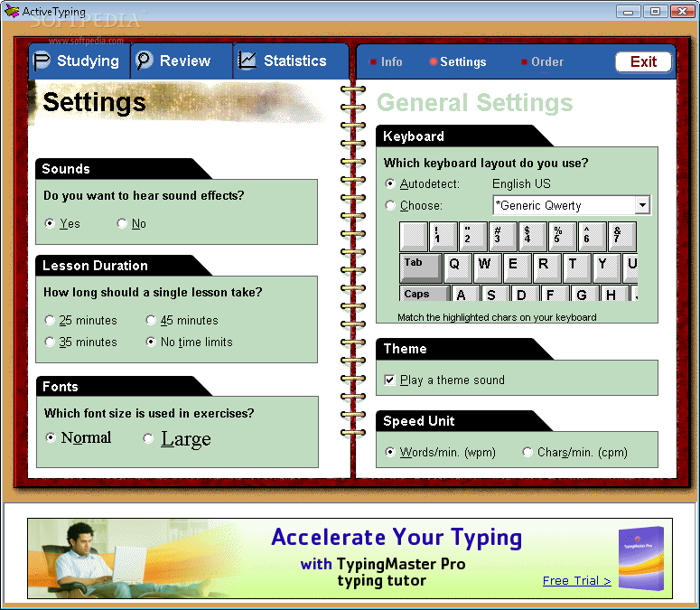The image size is (700, 610).
Task: Select No for sound effects
Action: [131, 223]
